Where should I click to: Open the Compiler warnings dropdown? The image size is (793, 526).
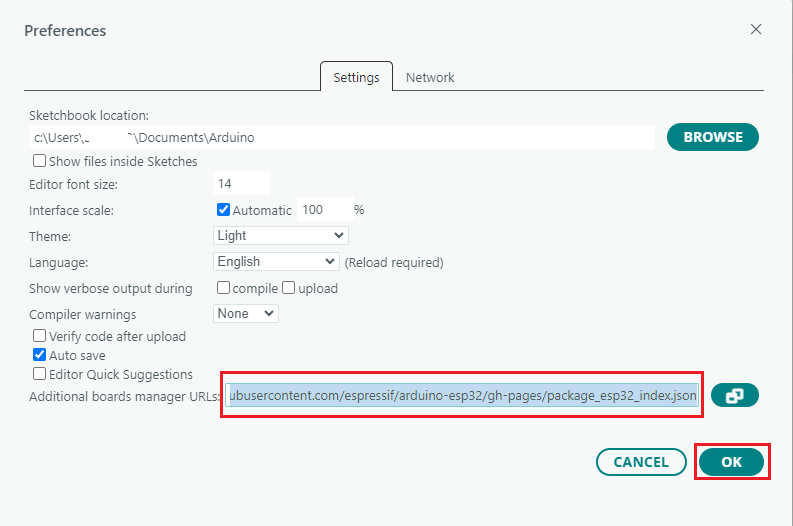246,314
